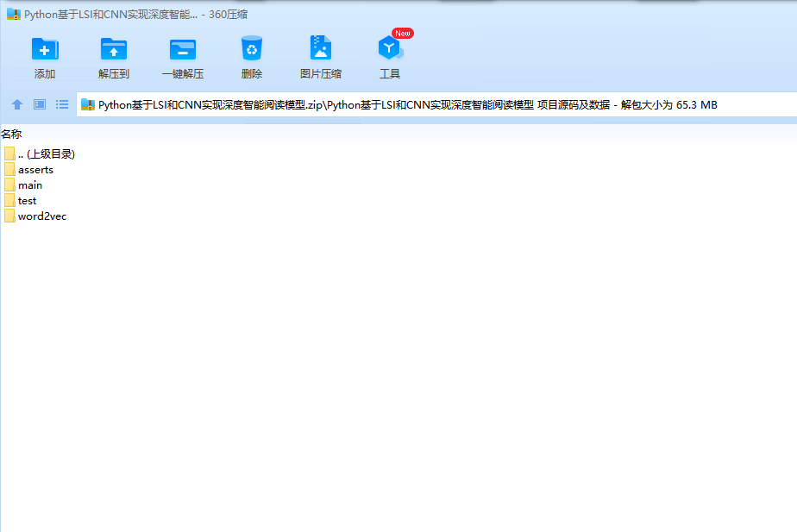
Task: Open the 图片压缩 image compression tool
Action: (x=321, y=48)
